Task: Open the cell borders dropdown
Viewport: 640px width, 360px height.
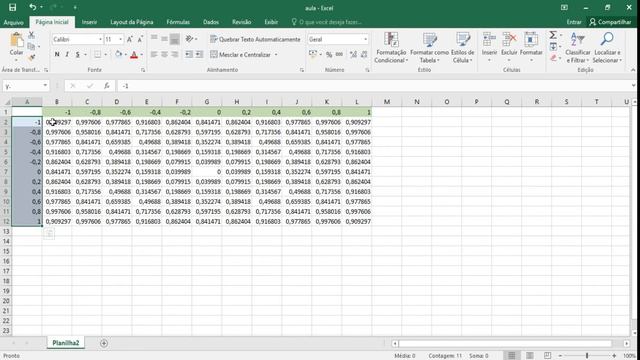Action: [105, 54]
